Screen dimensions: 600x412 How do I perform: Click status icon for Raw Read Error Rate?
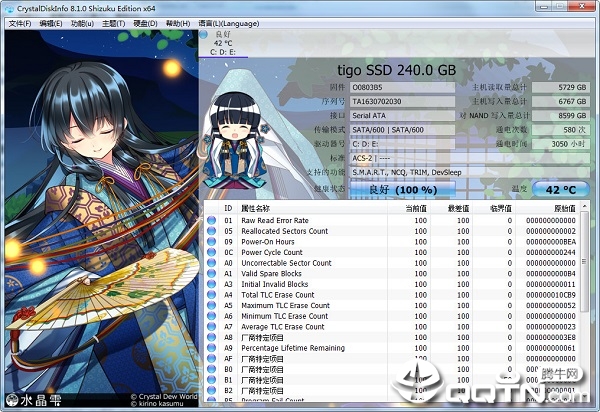coord(211,220)
